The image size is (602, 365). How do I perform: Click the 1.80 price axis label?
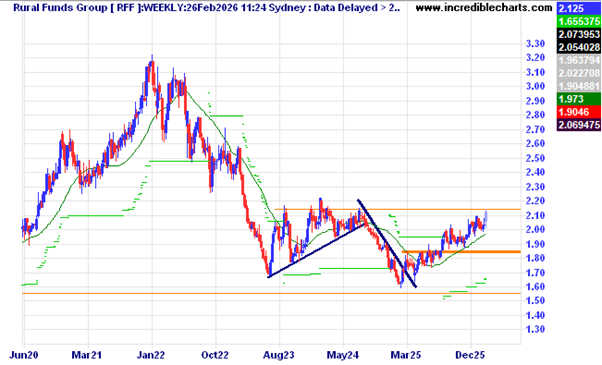[x=535, y=258]
